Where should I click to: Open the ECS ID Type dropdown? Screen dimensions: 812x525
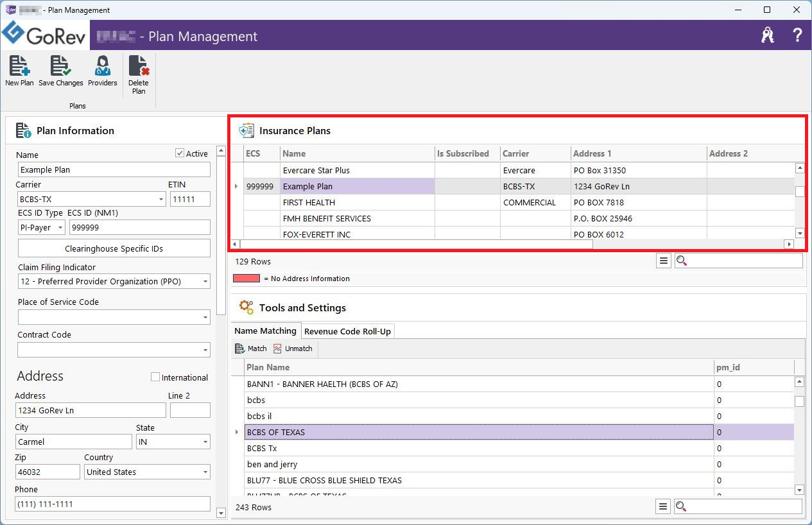(61, 228)
